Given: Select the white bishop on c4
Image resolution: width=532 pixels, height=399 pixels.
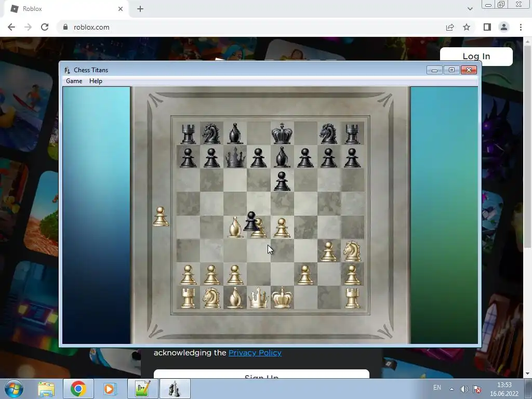Looking at the screenshot, I should click(x=235, y=227).
